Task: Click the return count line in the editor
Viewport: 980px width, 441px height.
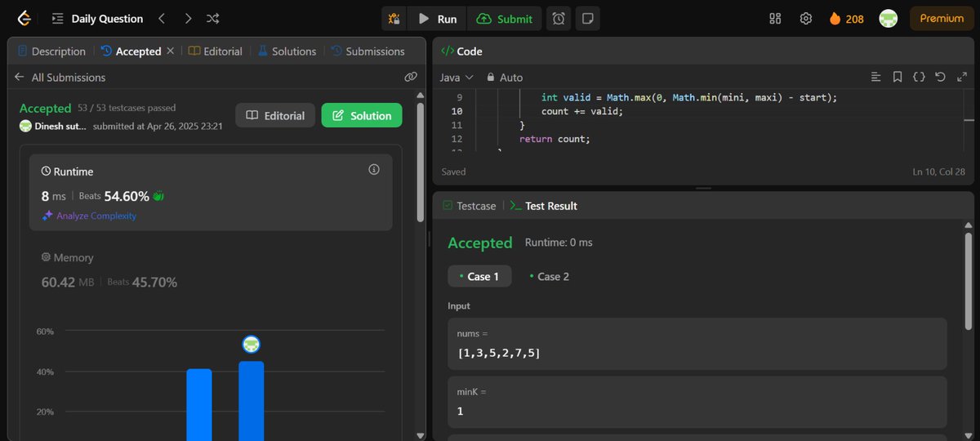Action: click(555, 139)
